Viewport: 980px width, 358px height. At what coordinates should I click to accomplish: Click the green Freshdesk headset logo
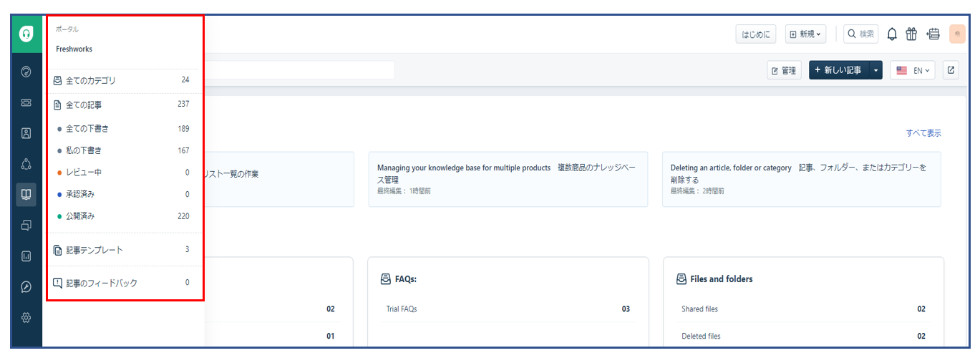[26, 34]
